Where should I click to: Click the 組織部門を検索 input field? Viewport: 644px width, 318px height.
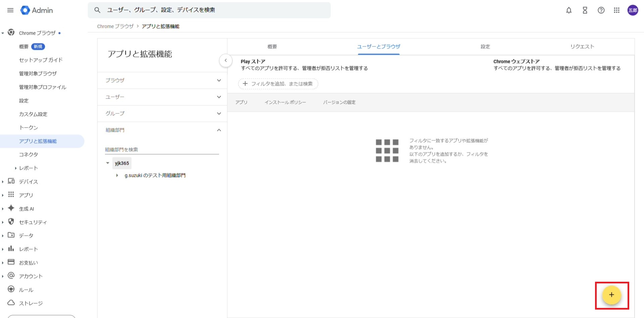[x=162, y=150]
